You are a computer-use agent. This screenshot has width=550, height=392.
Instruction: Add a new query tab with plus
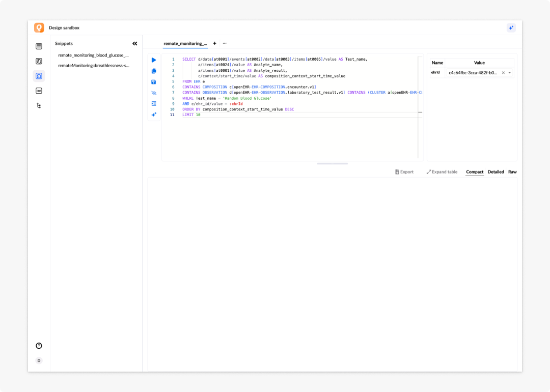[215, 43]
